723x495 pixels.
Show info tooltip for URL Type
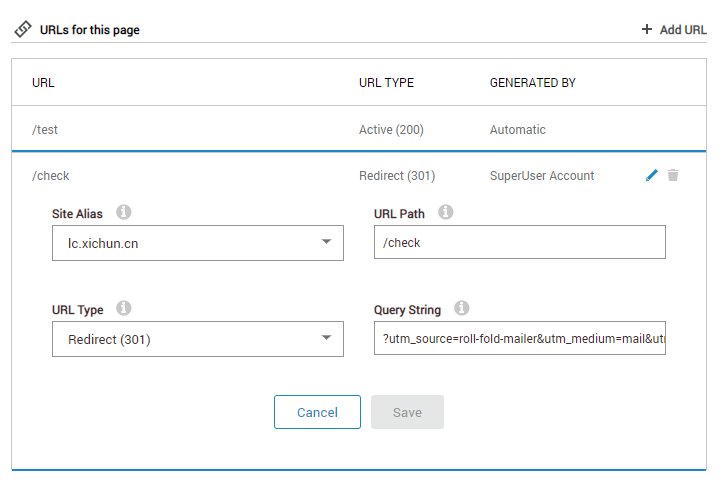[x=124, y=308]
